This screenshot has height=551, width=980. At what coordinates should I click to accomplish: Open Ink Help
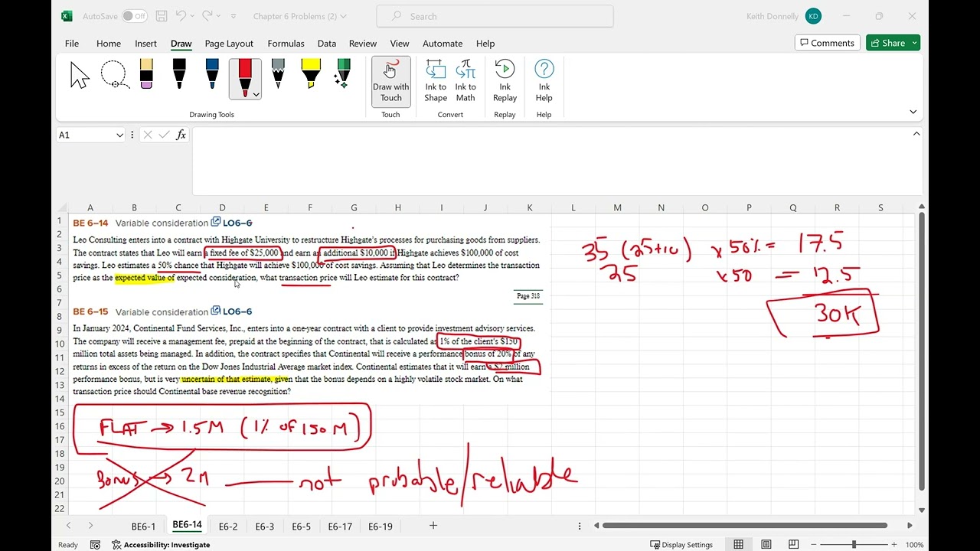[x=544, y=81]
